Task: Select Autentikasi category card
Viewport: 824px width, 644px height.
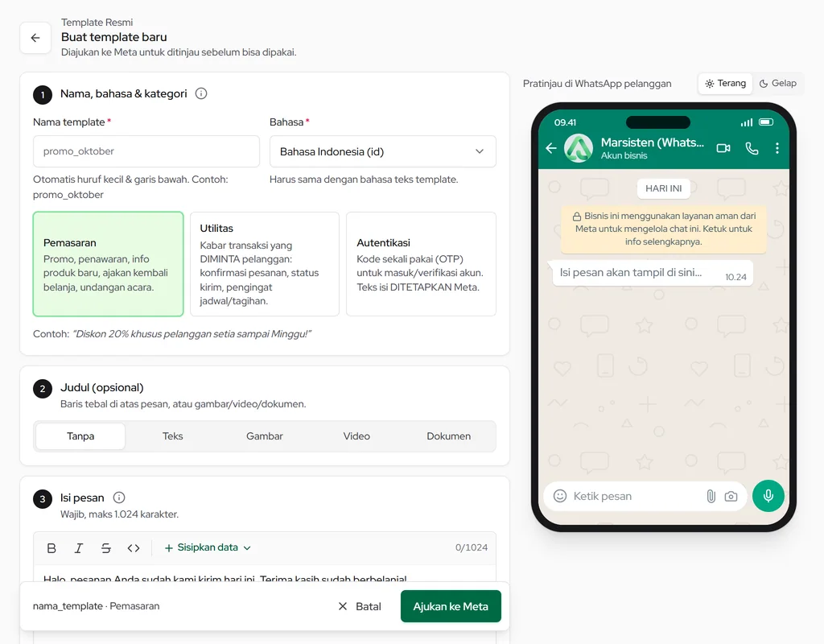Action: [x=421, y=264]
